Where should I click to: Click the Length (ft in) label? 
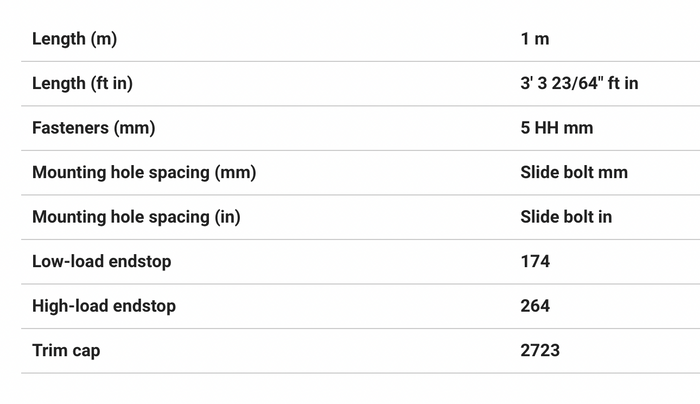(x=82, y=83)
